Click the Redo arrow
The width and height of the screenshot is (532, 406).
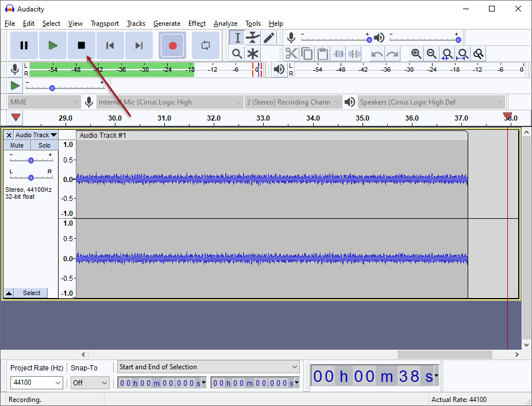(x=392, y=53)
